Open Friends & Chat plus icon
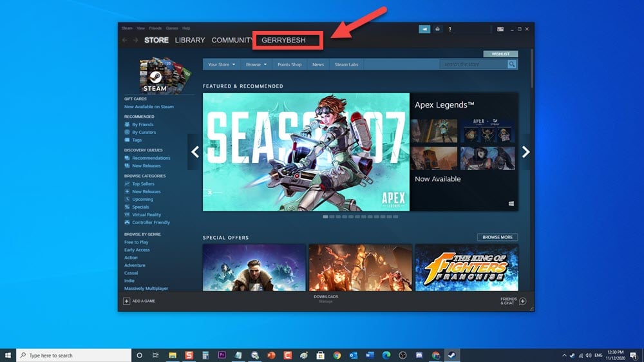The width and height of the screenshot is (644, 362). (x=522, y=301)
